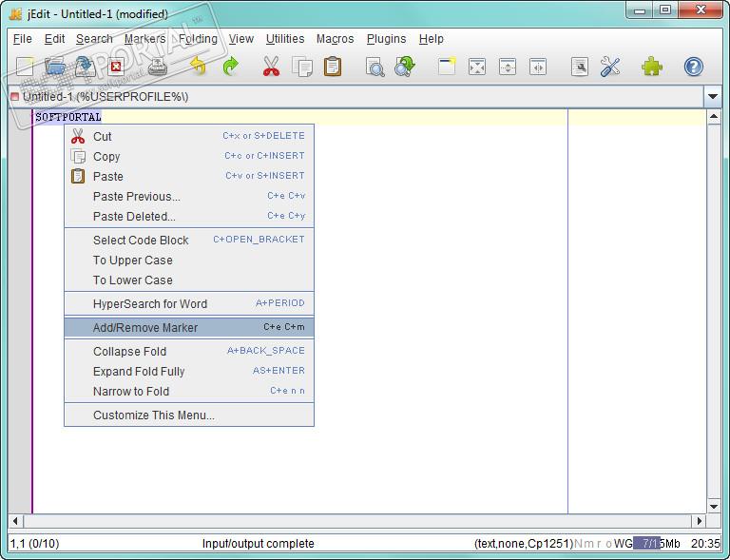
Task: Open the File menu
Action: click(x=23, y=39)
